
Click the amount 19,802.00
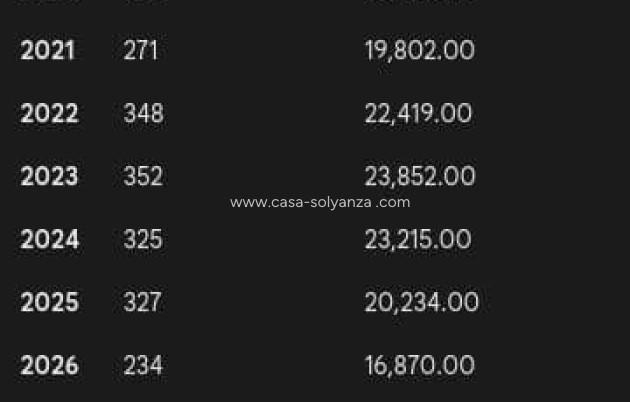[x=420, y=50]
